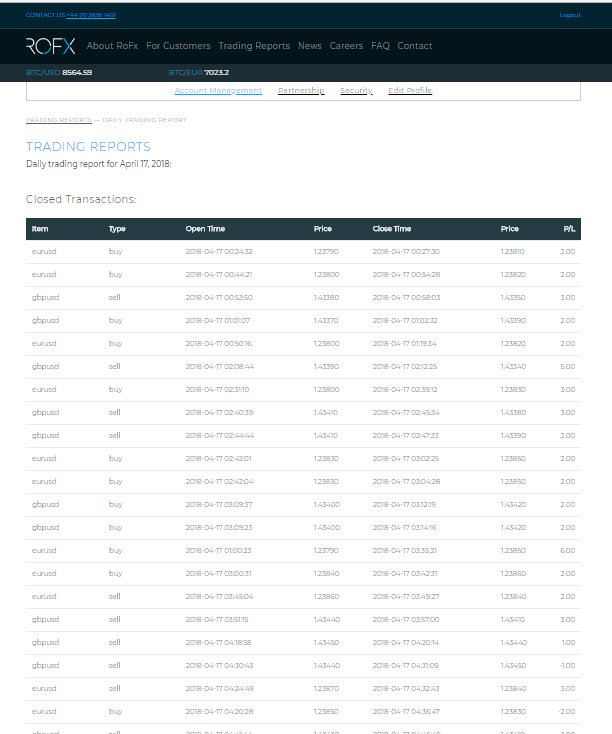Open the Edit Profile tab

410,91
